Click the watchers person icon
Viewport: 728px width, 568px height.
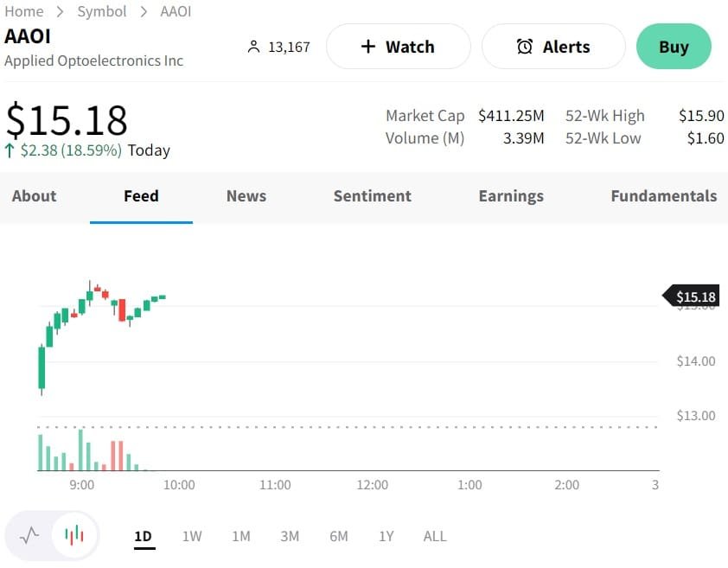tap(253, 47)
